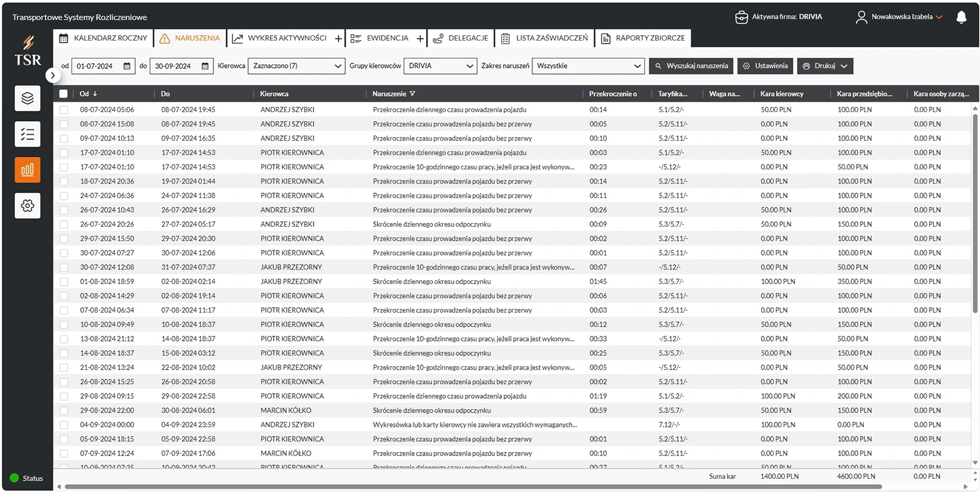The image size is (980, 492).
Task: Click MARCIN KÓŁKO in row 29-08-2024 22:00
Action: tap(286, 410)
